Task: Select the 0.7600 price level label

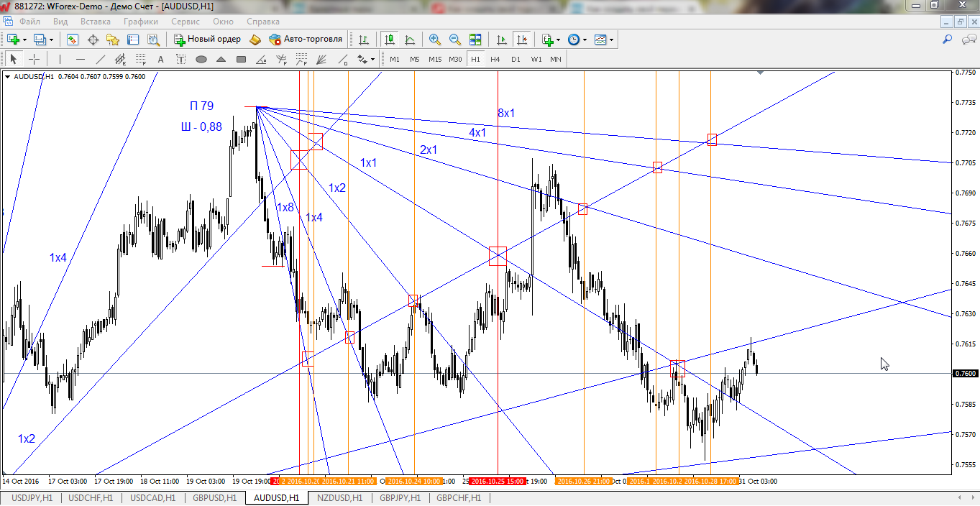Action: pos(964,374)
